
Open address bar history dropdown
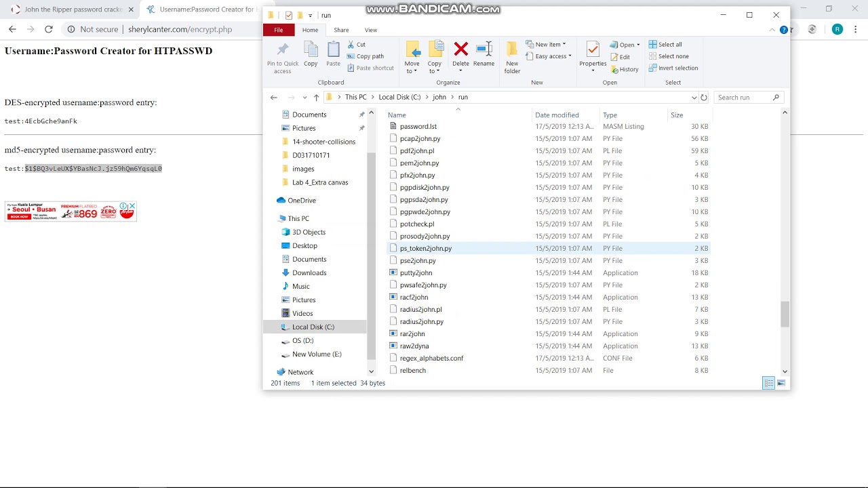tap(694, 98)
